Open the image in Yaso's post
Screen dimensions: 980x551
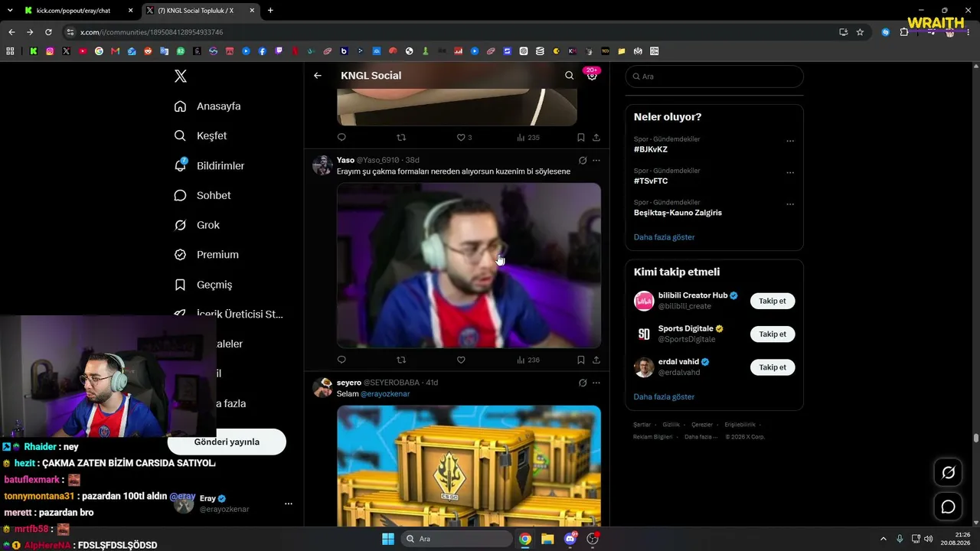pos(469,266)
